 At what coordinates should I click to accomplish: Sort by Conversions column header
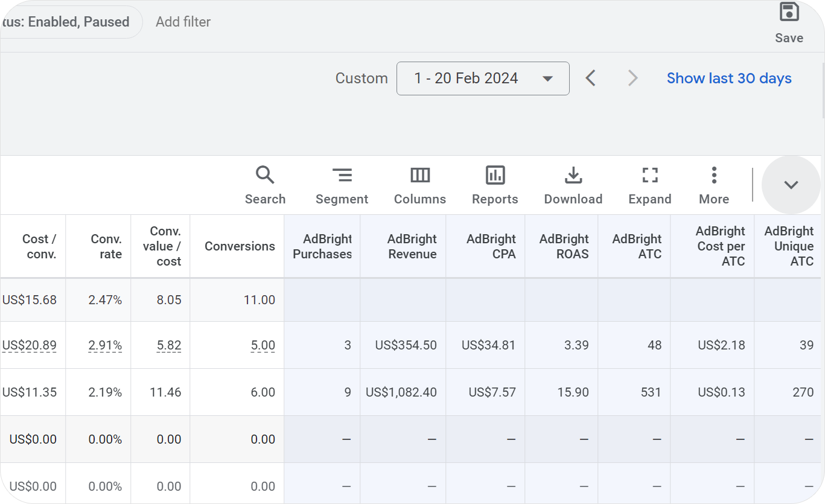pos(240,246)
